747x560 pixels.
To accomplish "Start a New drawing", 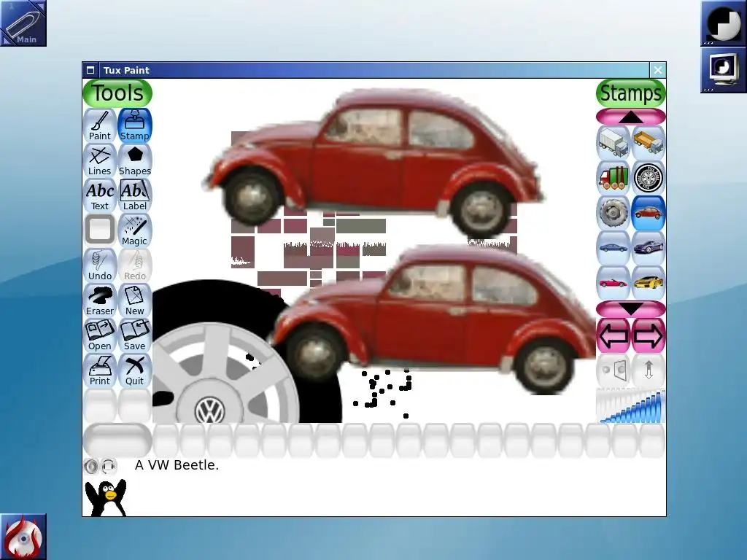I will point(135,300).
